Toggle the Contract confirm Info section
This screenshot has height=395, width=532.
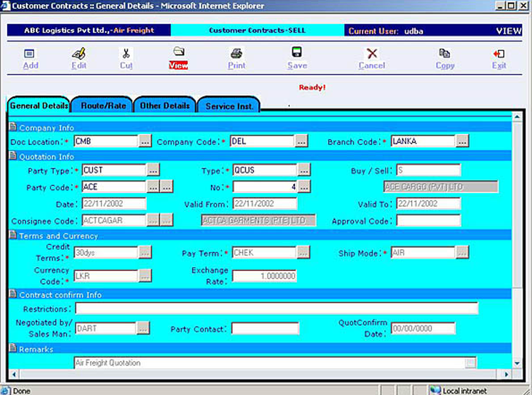(13, 294)
